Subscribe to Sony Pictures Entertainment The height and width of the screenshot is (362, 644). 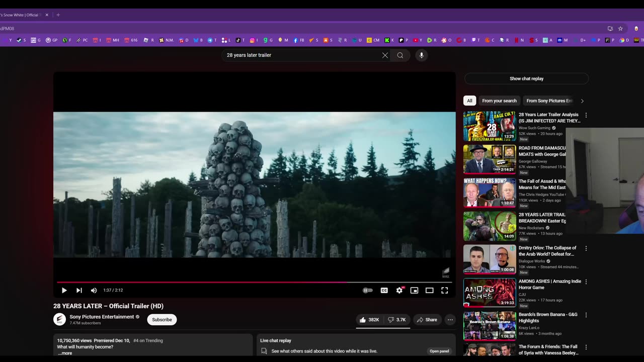(x=162, y=320)
